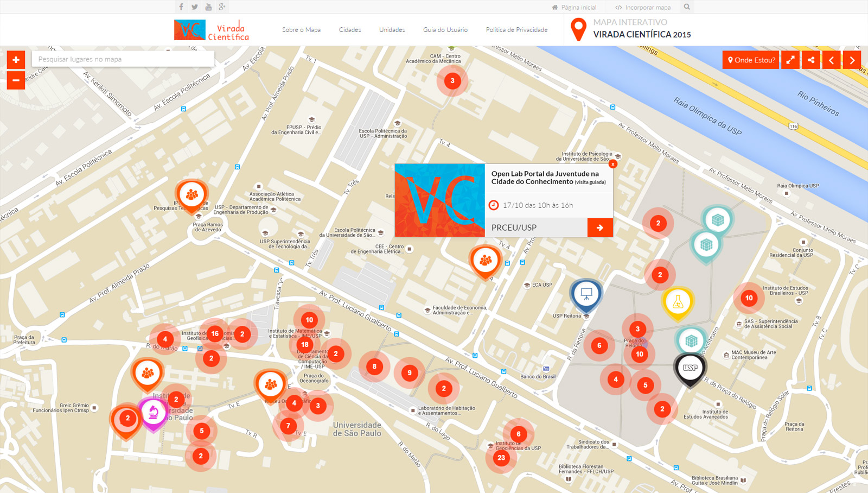Select the yellow flask lab marker

coord(678,303)
